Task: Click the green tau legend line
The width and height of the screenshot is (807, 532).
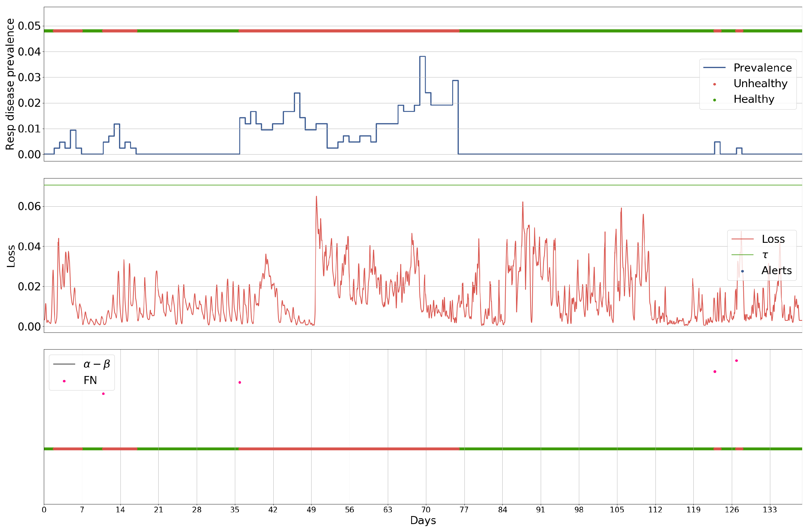Action: (742, 255)
